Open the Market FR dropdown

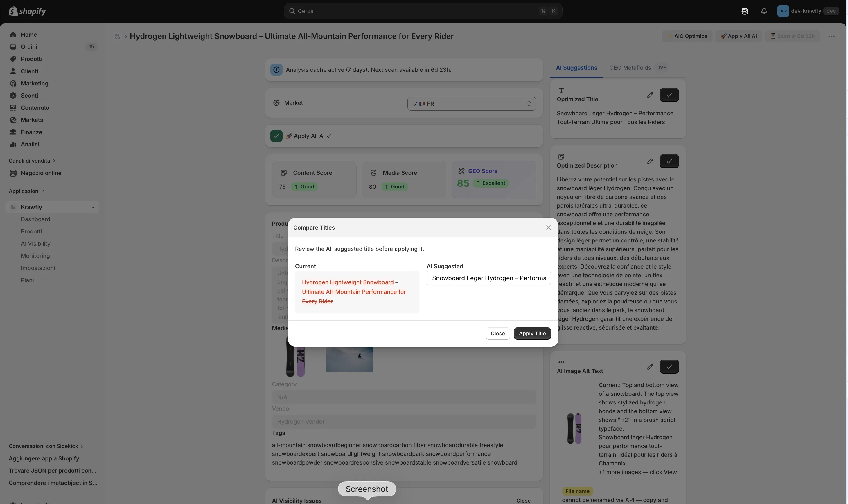tap(471, 104)
